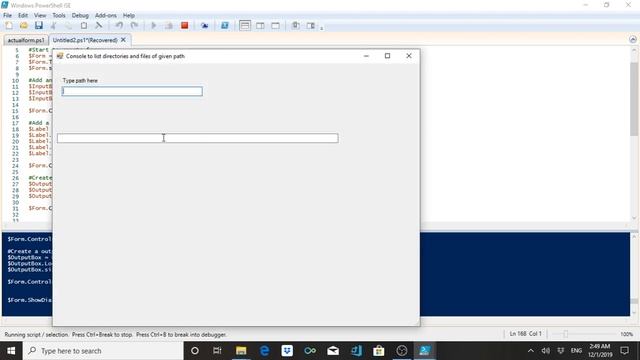Open the Tools menu
The image size is (640, 360).
(x=59, y=16)
